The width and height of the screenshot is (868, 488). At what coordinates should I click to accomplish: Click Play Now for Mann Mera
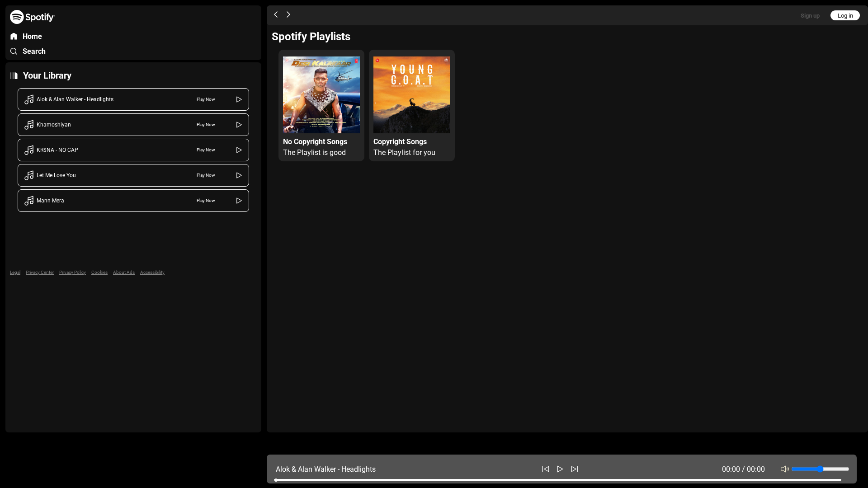(206, 201)
